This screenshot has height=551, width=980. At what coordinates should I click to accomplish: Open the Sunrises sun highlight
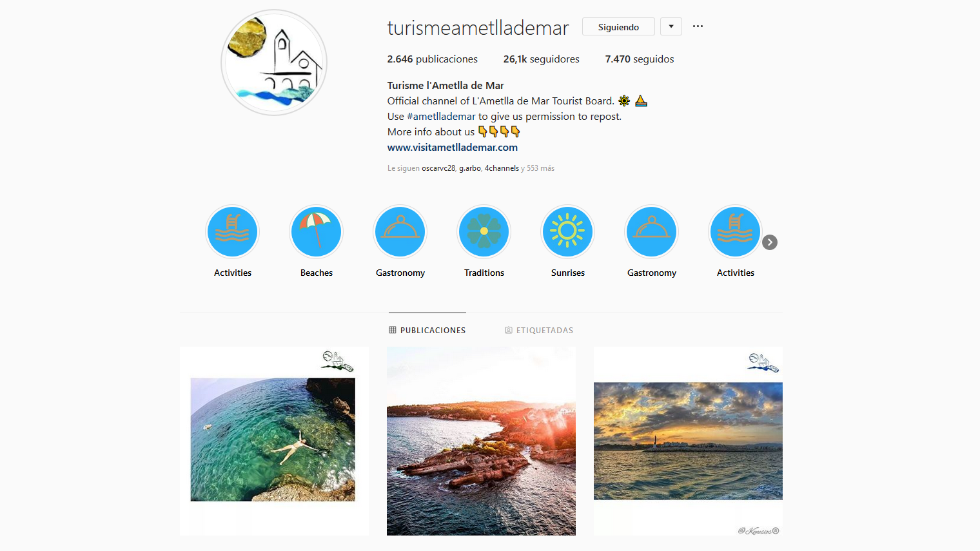[567, 232]
